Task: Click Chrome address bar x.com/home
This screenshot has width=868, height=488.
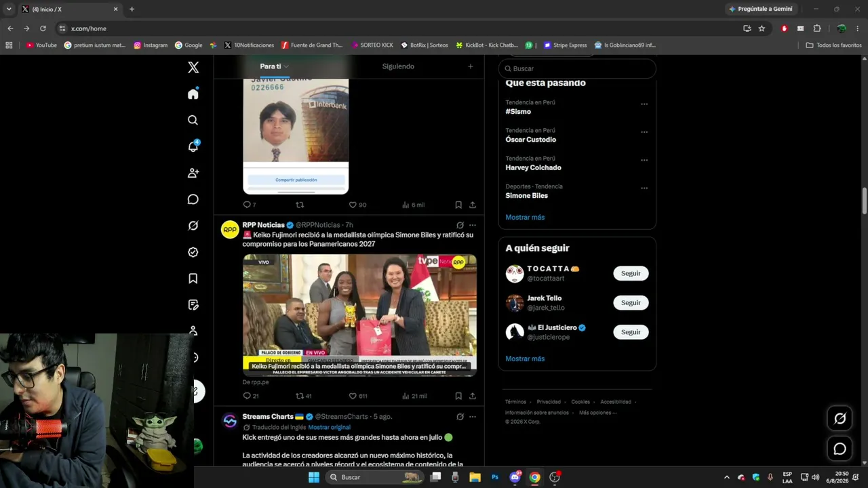Action: 400,28
